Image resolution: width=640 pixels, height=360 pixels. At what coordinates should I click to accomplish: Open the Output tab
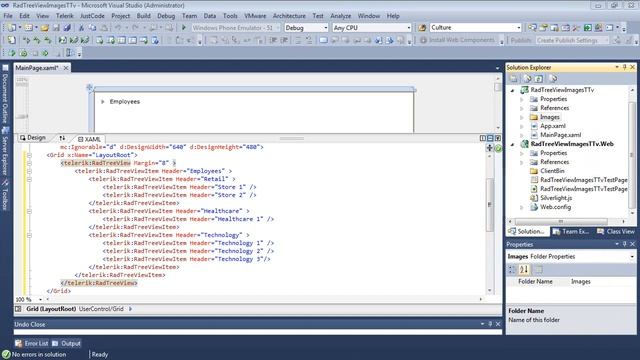[x=66, y=343]
